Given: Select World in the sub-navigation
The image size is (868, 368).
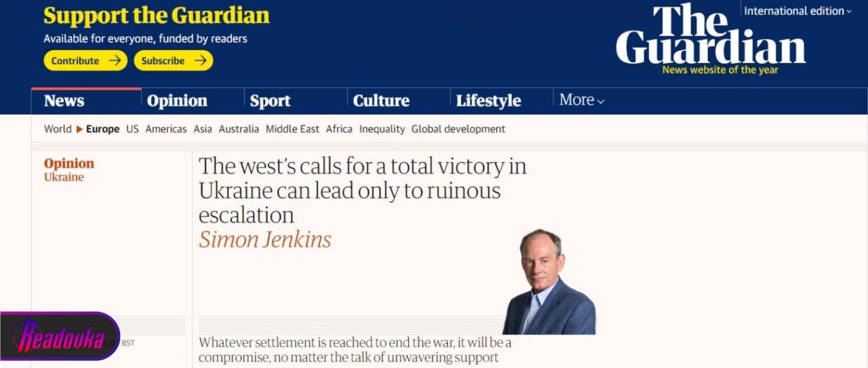Looking at the screenshot, I should point(58,129).
